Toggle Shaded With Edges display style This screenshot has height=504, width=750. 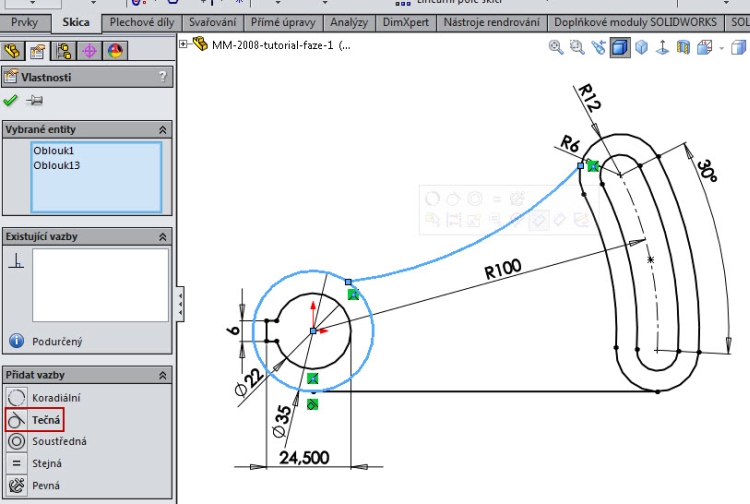tap(619, 48)
